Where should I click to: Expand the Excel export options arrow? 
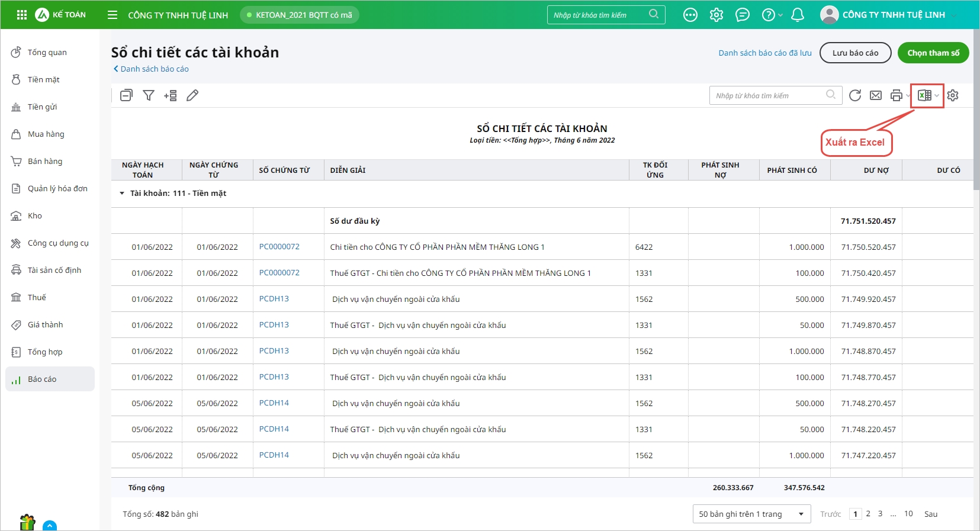pos(937,95)
